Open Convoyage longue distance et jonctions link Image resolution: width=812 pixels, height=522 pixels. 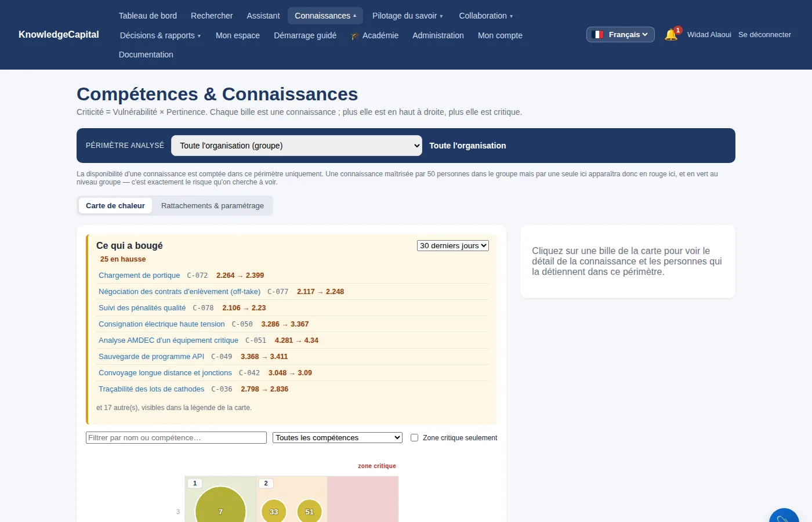tap(165, 373)
